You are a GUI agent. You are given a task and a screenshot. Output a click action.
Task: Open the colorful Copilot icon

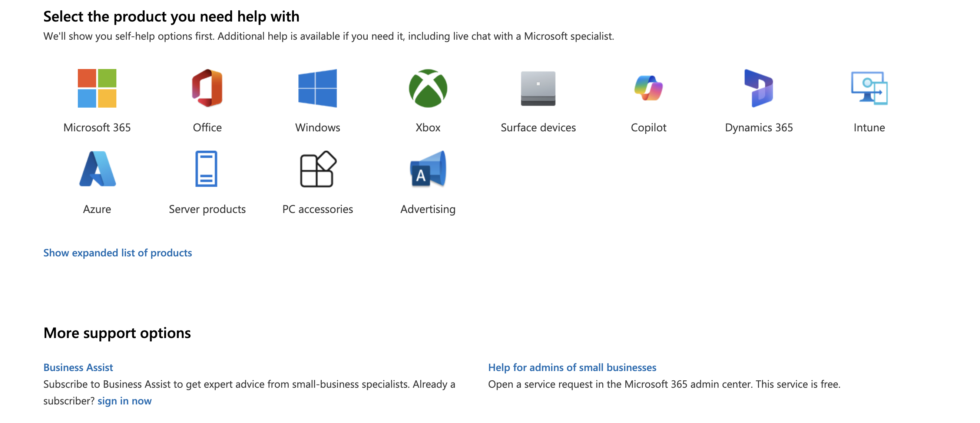click(x=649, y=88)
